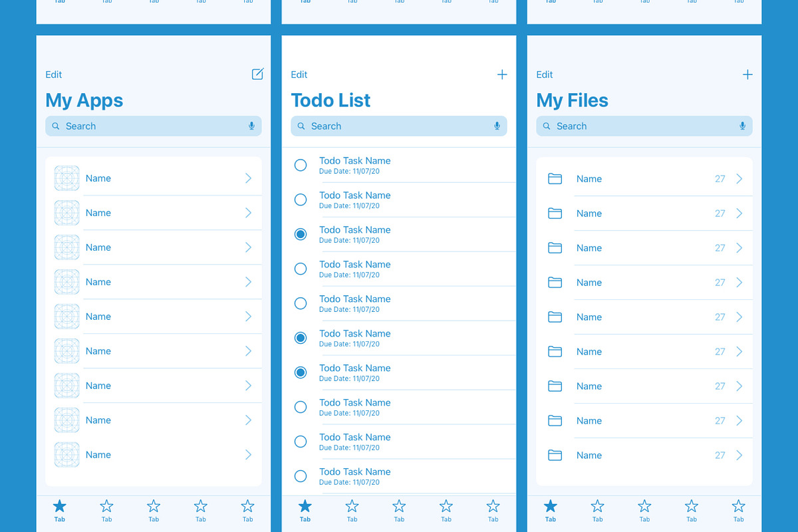Select the eighth Todo List radio button
The height and width of the screenshot is (532, 798).
point(301,407)
